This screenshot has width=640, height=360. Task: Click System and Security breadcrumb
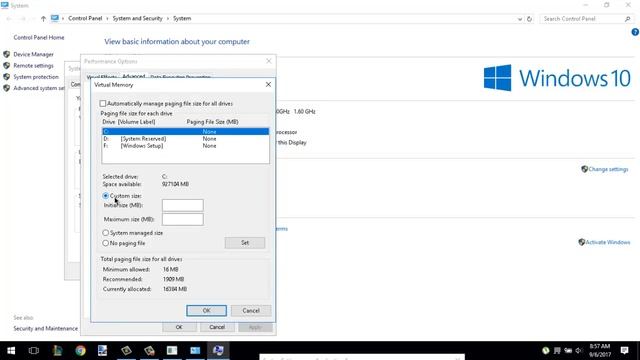[138, 18]
